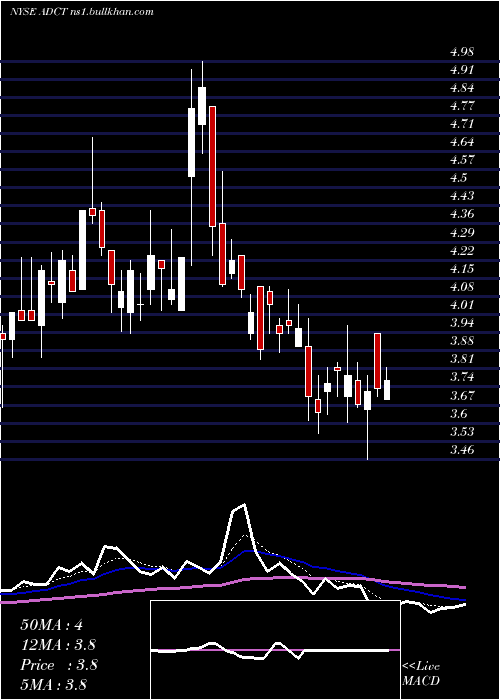Click the peak of the white indicator line
Screen dimensions: 500x700
[244, 505]
